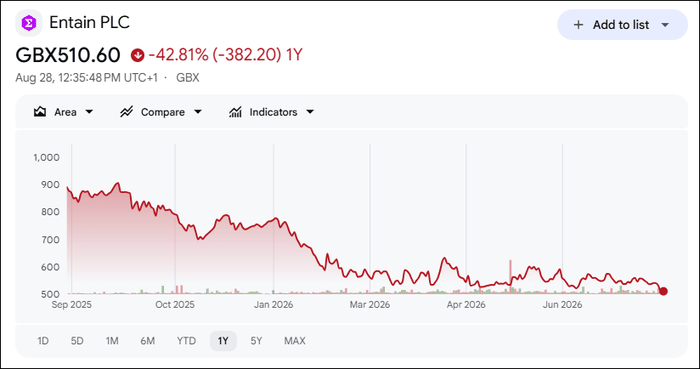Click the GBX510.60 price value

coord(68,55)
